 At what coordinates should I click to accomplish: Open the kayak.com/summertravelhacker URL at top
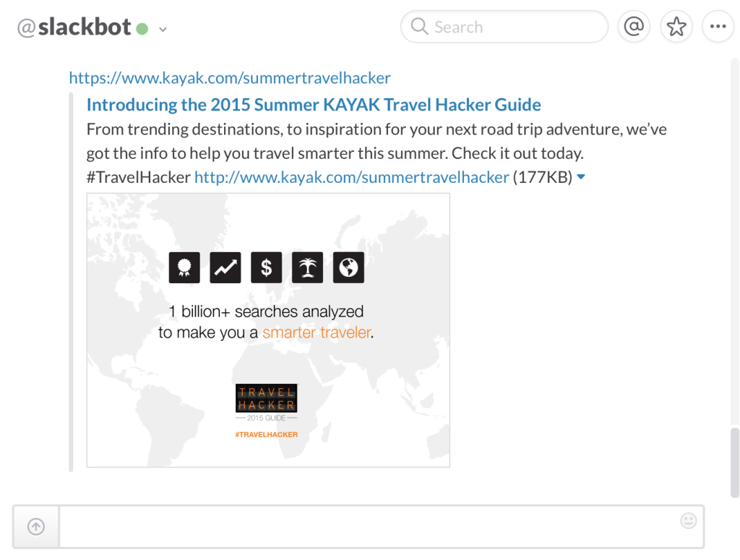(230, 78)
